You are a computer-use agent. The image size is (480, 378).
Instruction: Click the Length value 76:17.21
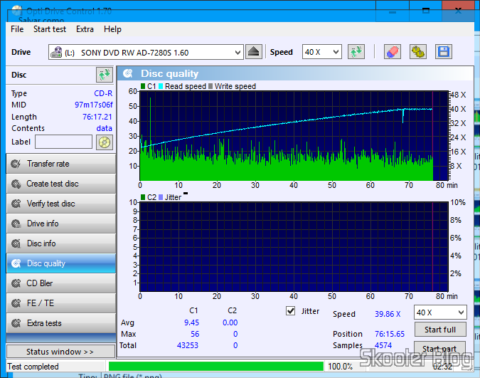[97, 117]
